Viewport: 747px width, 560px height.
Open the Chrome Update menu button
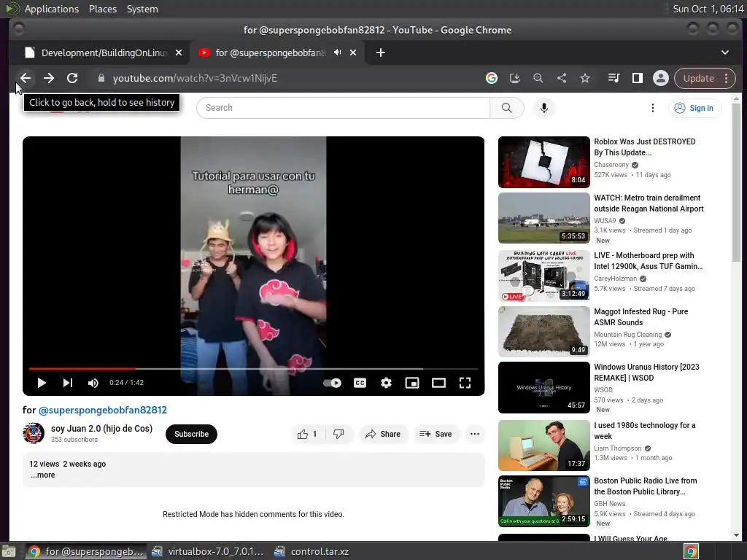point(705,78)
